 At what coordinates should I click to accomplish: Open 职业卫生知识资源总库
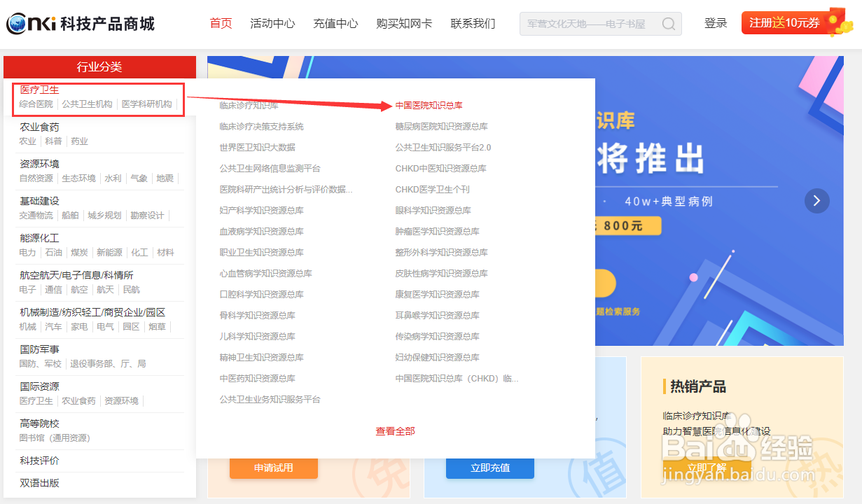point(261,253)
